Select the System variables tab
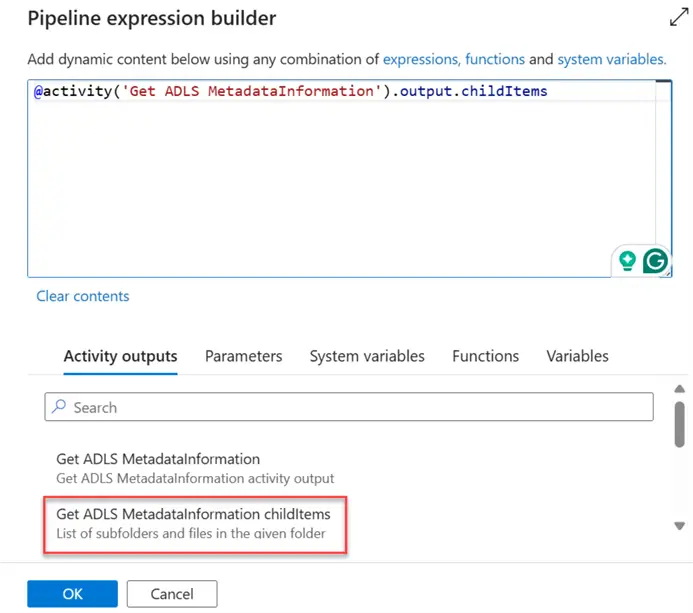This screenshot has width=693, height=613. [x=367, y=356]
